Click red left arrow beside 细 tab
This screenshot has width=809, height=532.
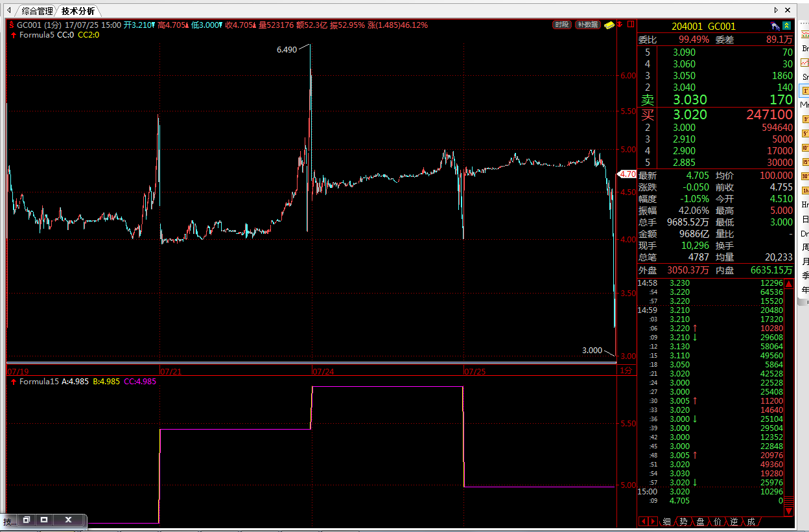click(x=643, y=522)
